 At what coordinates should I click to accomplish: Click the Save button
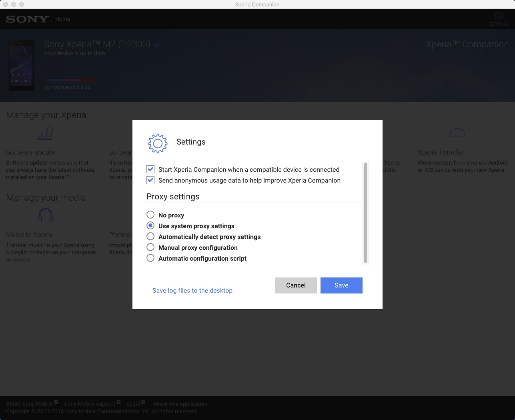(x=341, y=285)
